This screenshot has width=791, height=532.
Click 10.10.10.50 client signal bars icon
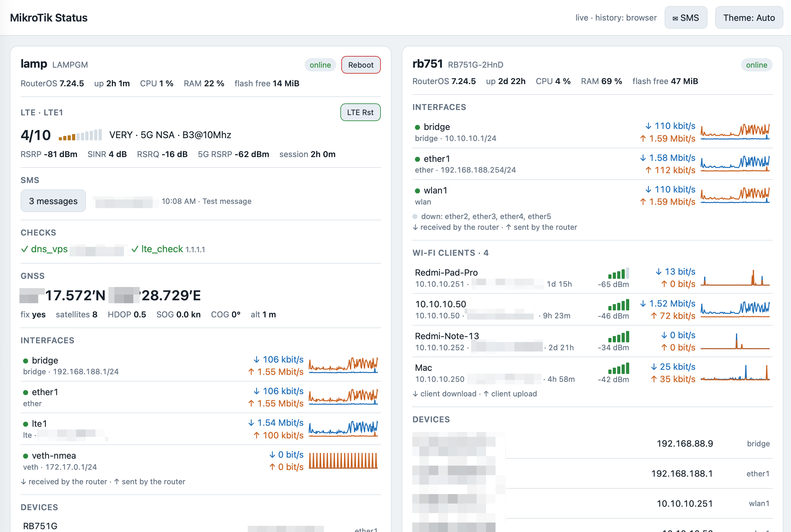pyautogui.click(x=619, y=305)
